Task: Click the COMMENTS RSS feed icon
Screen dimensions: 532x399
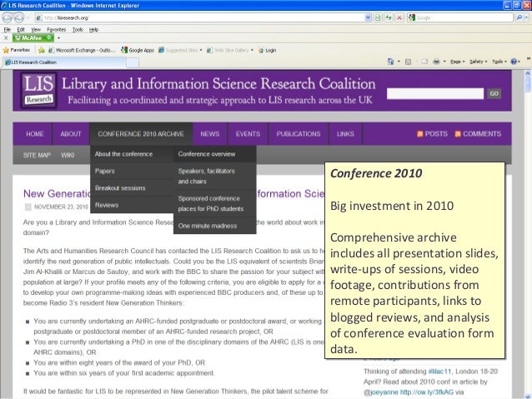Action: [457, 134]
